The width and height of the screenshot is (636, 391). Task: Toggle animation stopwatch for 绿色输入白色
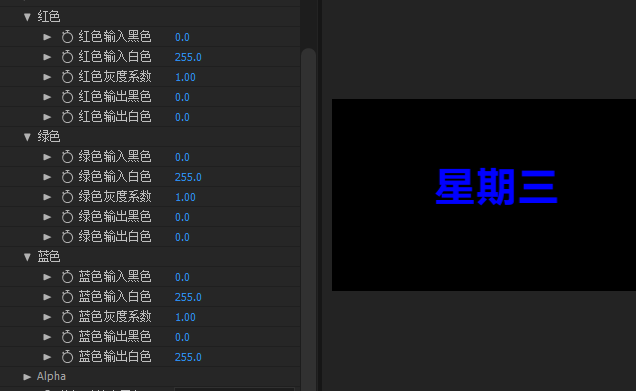point(67,177)
